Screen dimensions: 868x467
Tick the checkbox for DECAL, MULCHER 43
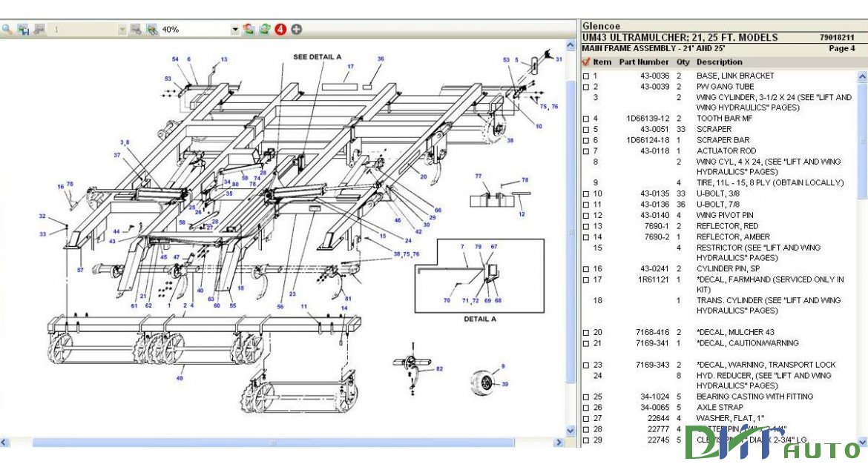pyautogui.click(x=586, y=332)
